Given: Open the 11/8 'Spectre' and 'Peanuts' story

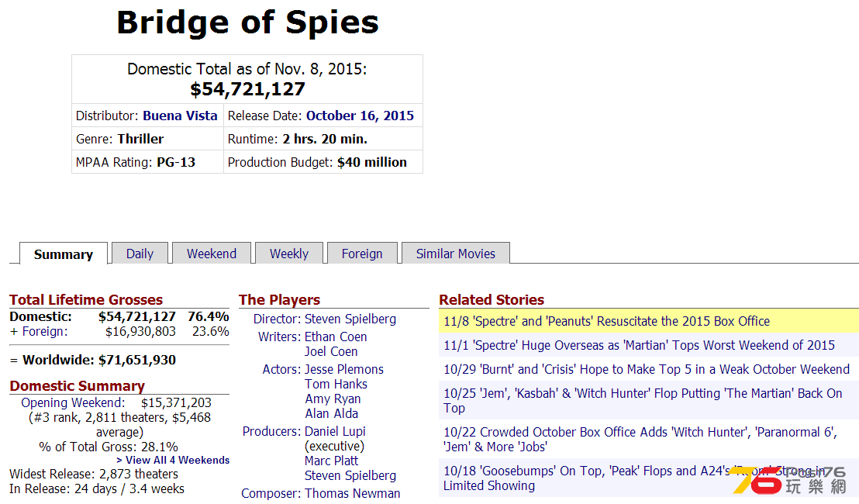Looking at the screenshot, I should point(606,321).
